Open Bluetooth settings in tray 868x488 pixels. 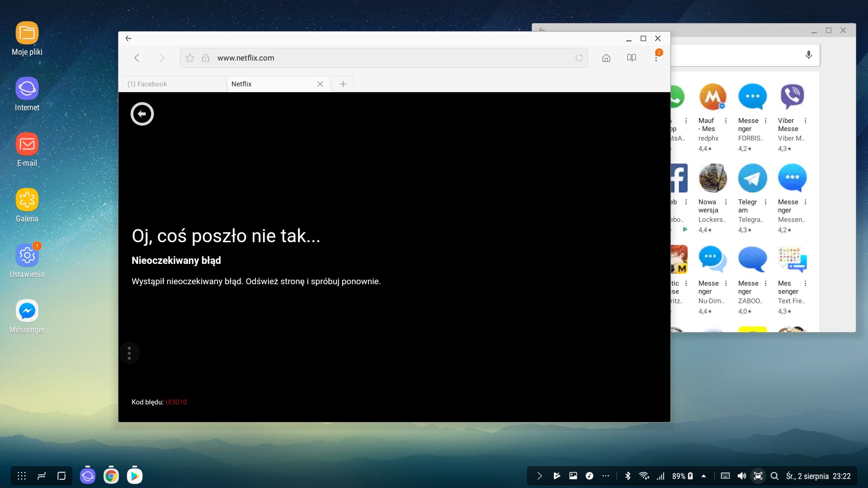627,476
